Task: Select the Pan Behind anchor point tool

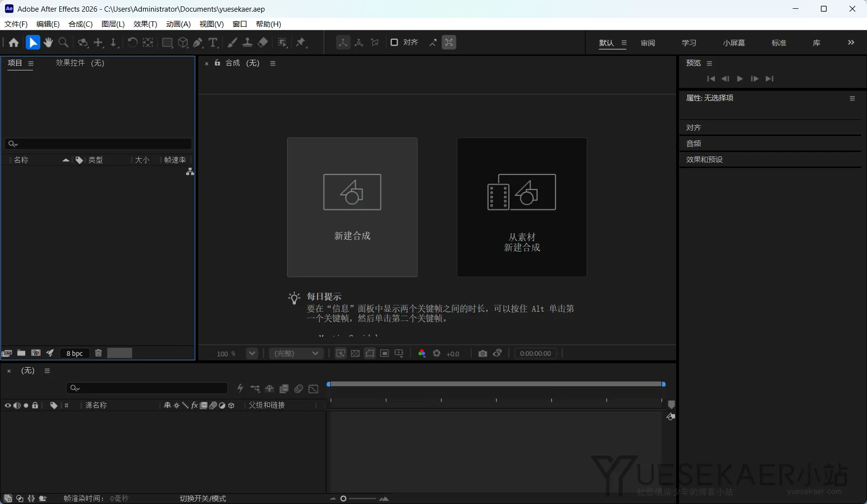Action: 148,43
